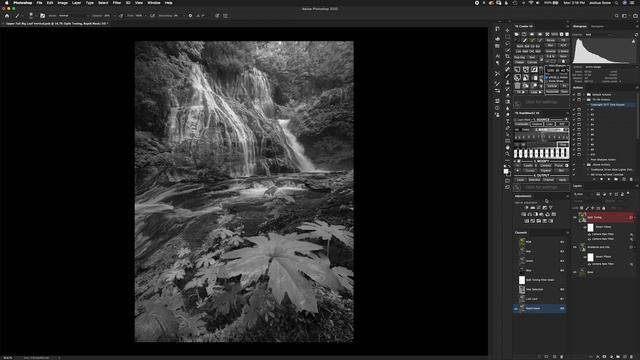
Task: Select the Clone Stamp tool
Action: click(x=507, y=82)
